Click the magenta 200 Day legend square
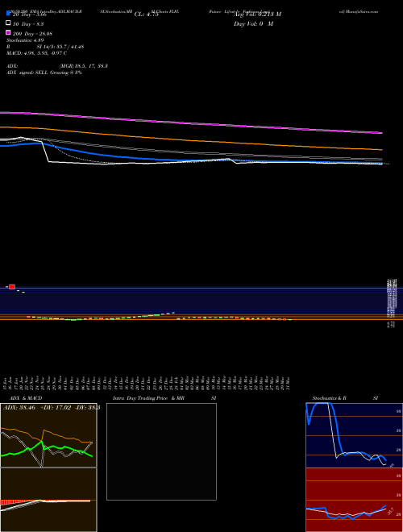 tap(8, 32)
